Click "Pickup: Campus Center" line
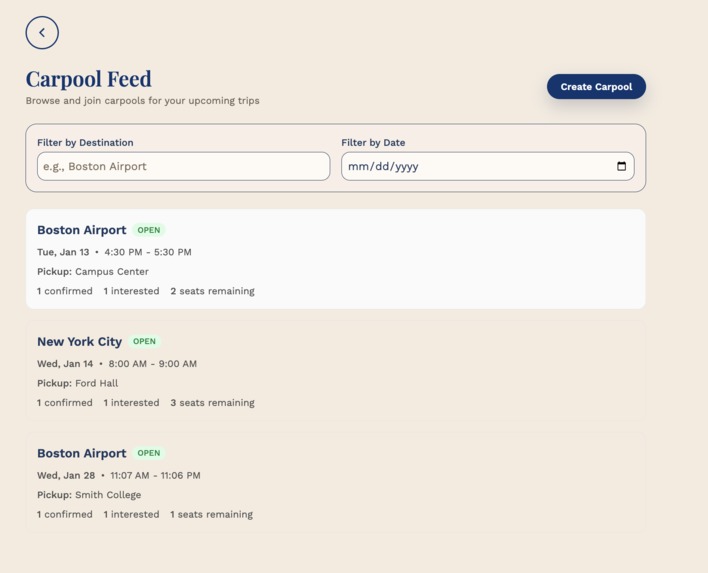 (x=93, y=272)
